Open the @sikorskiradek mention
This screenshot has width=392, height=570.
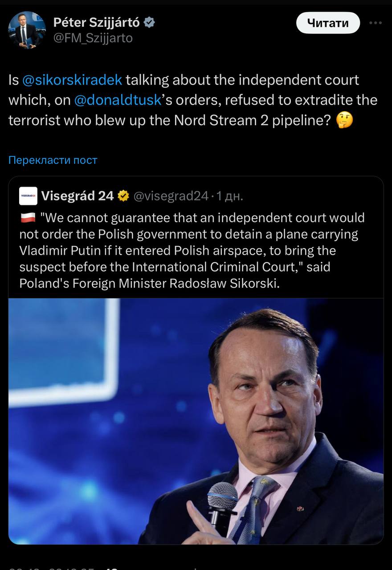(x=72, y=80)
